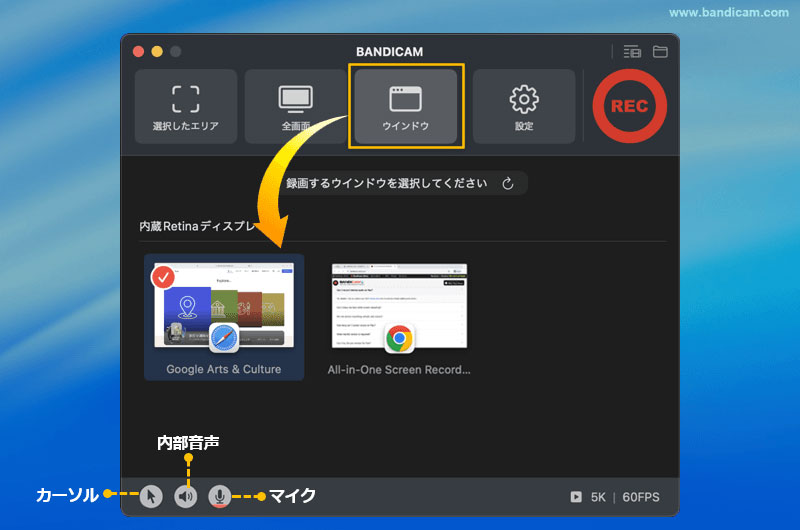The height and width of the screenshot is (530, 800).
Task: Click the red checkmark on Safari thumbnail
Action: coord(163,277)
